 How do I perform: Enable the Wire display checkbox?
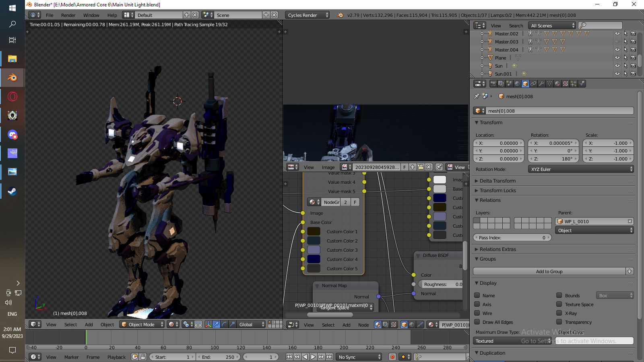(x=477, y=313)
